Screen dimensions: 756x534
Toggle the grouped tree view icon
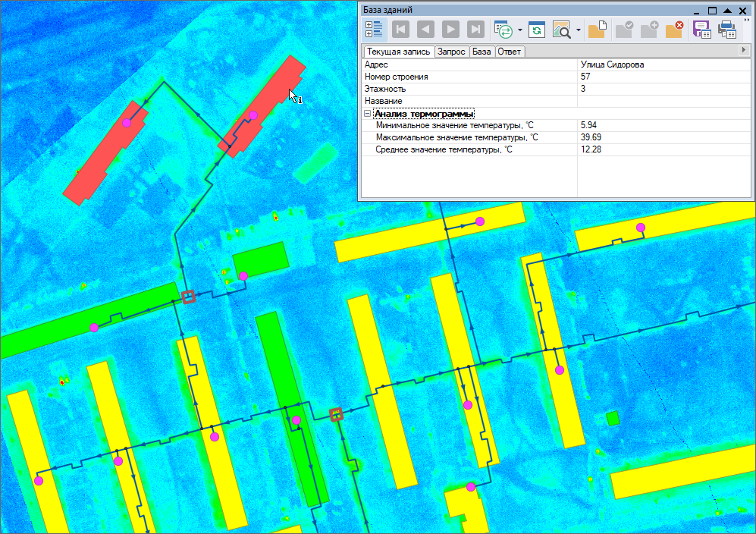pos(373,30)
